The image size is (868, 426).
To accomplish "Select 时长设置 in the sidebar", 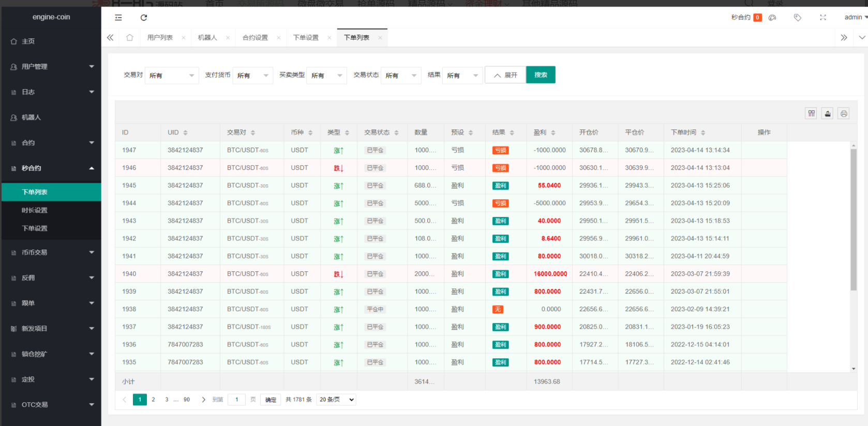I will tap(35, 210).
